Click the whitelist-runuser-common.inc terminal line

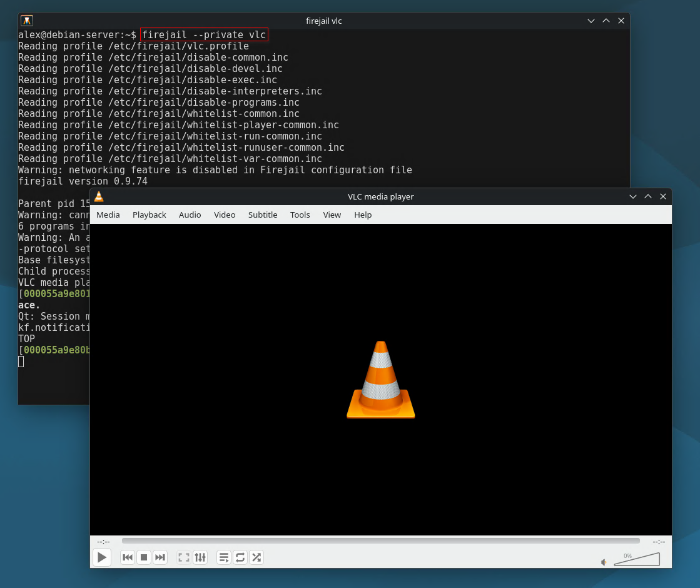(181, 148)
